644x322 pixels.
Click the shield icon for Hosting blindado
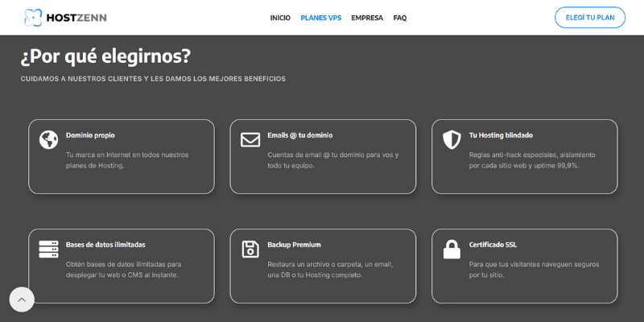[x=452, y=139]
